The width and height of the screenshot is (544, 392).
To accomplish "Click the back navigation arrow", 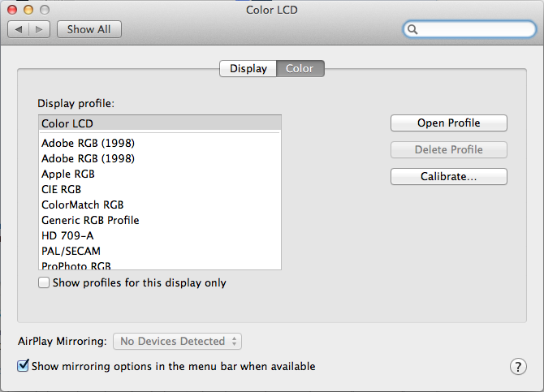I will pyautogui.click(x=19, y=29).
